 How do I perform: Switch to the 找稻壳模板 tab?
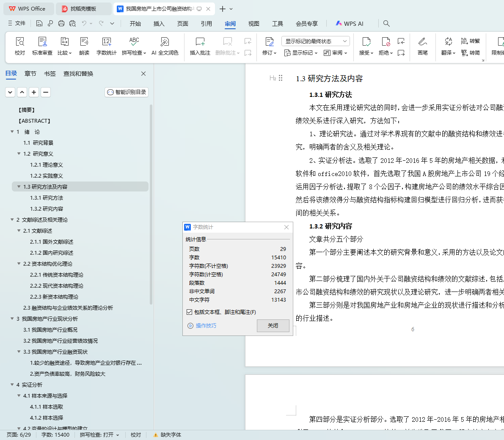point(83,9)
